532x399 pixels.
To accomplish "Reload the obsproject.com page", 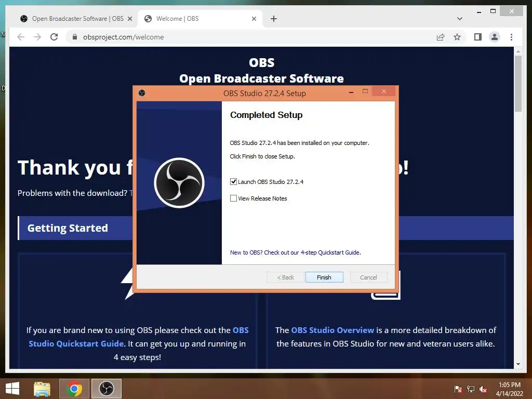I will coord(54,37).
